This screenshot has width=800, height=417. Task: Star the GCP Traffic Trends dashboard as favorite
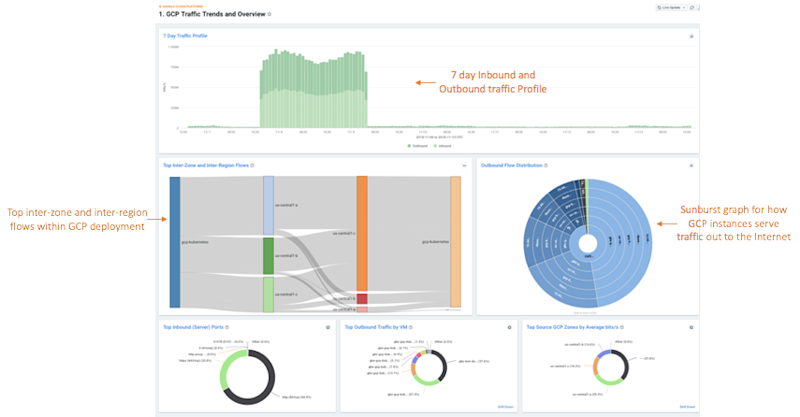coord(269,14)
